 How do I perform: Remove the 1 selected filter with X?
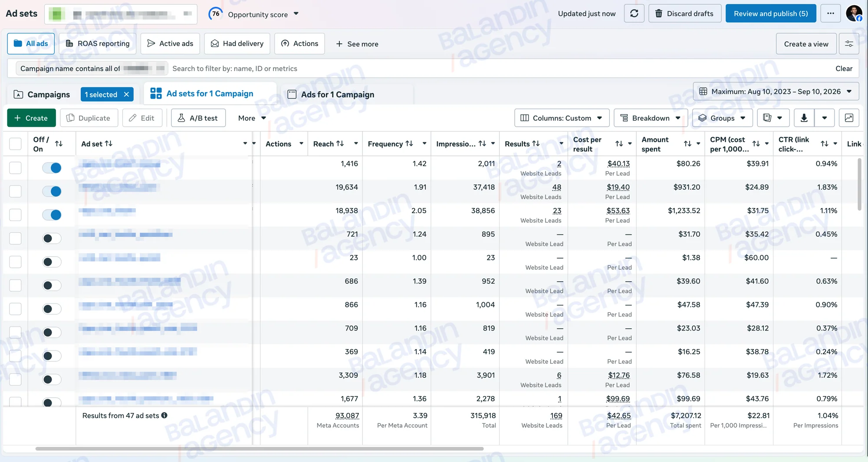click(126, 94)
